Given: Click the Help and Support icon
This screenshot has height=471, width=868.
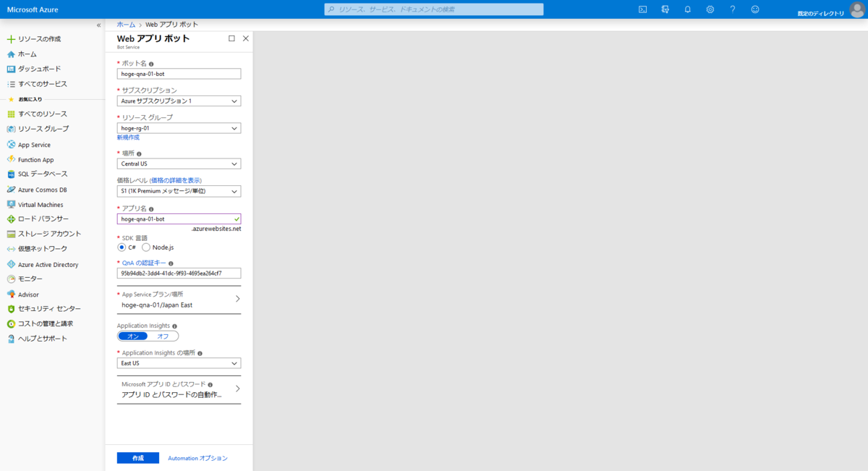Looking at the screenshot, I should tap(11, 339).
